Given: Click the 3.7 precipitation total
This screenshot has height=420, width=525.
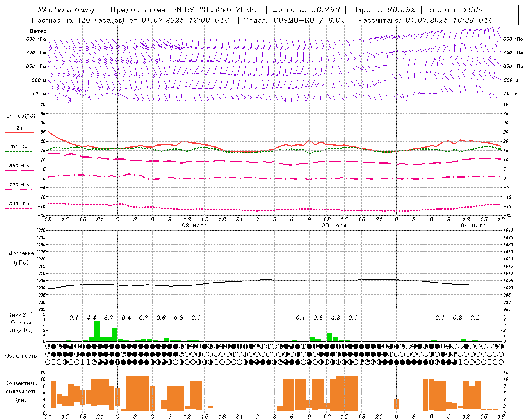Looking at the screenshot, I should [x=109, y=318].
